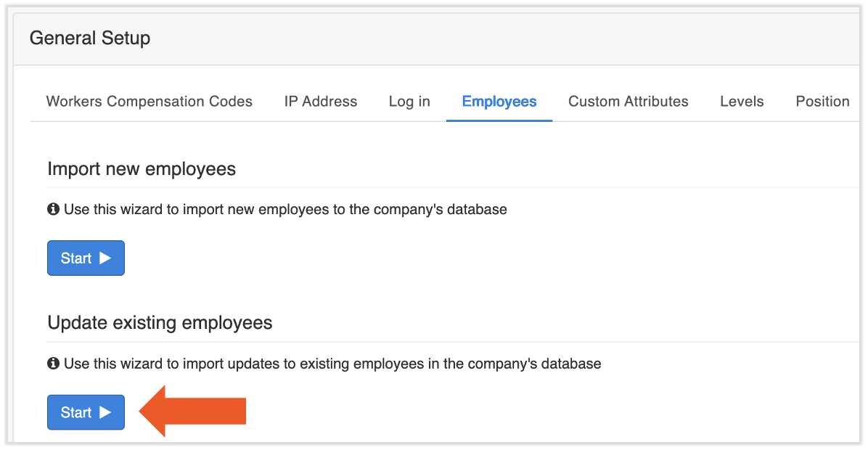
Task: Open the Position tab
Action: [x=822, y=102]
